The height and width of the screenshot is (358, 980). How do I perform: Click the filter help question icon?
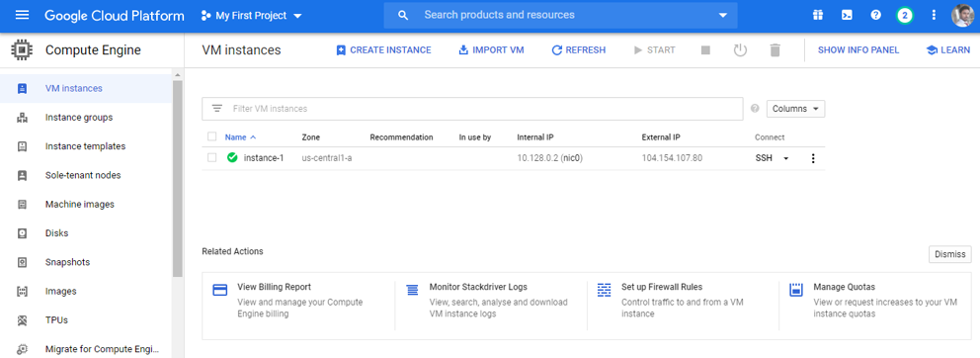click(x=755, y=108)
